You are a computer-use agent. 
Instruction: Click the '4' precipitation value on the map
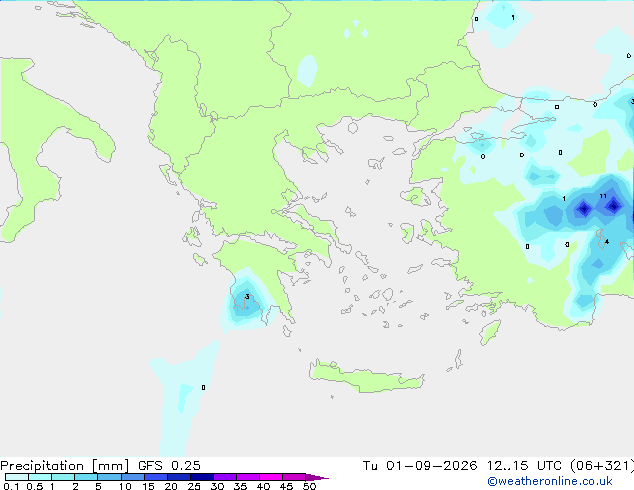[x=607, y=242]
